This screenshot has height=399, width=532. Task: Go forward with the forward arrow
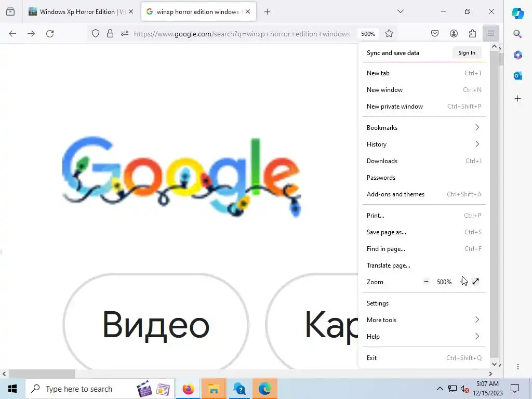click(x=31, y=34)
